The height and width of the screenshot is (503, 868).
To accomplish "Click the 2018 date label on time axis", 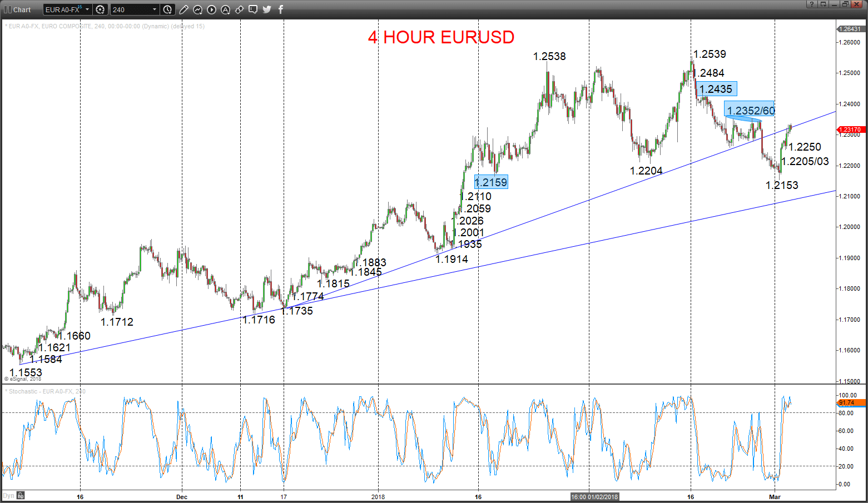I will 378,496.
